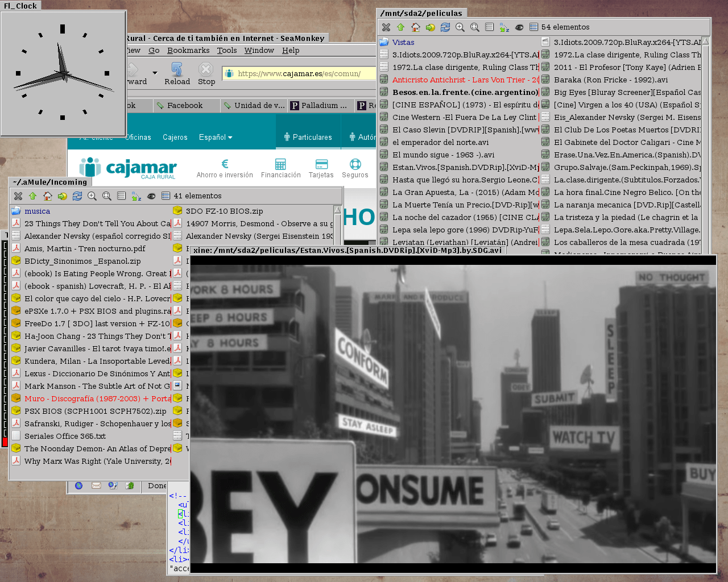Viewport: 728px width, 582px height.
Task: Refresh the peliculas folder listing
Action: coord(445,27)
